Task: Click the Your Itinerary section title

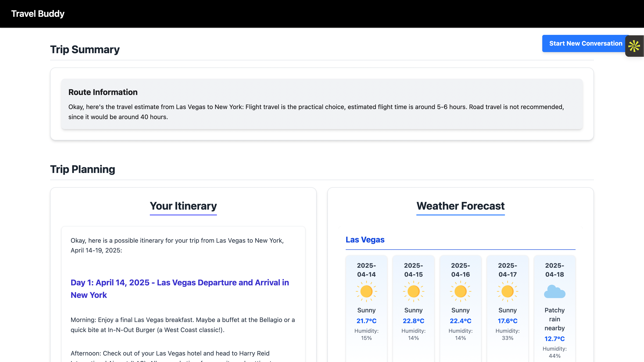Action: click(x=183, y=206)
